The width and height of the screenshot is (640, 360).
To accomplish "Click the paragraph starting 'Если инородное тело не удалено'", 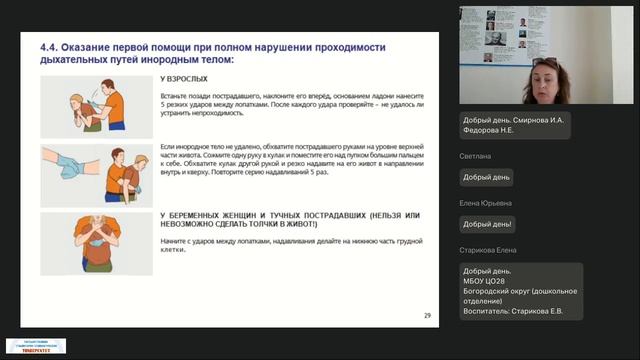I will click(292, 159).
